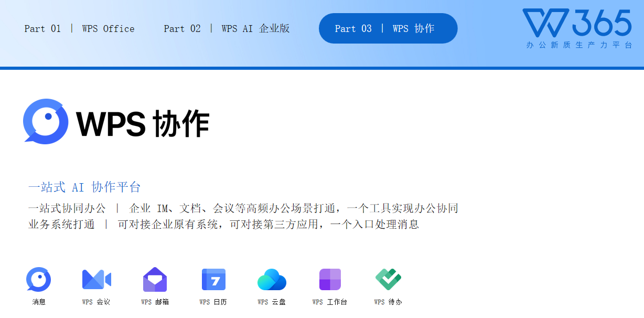644x318 pixels.
Task: Click the WPS 待办 label text
Action: pyautogui.click(x=388, y=302)
